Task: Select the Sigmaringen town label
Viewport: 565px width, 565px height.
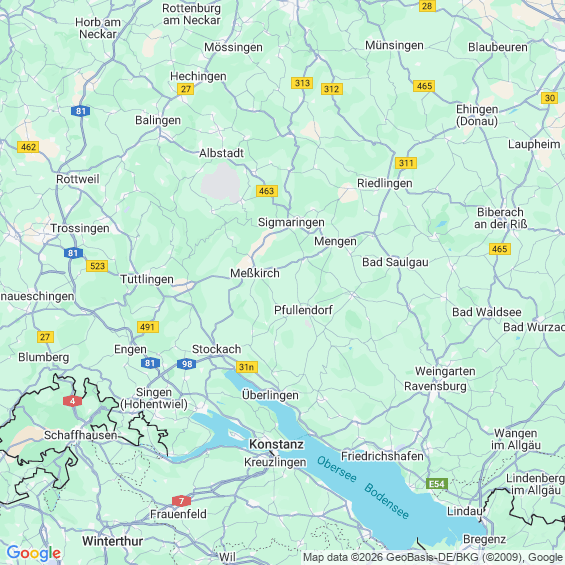Action: (x=291, y=223)
